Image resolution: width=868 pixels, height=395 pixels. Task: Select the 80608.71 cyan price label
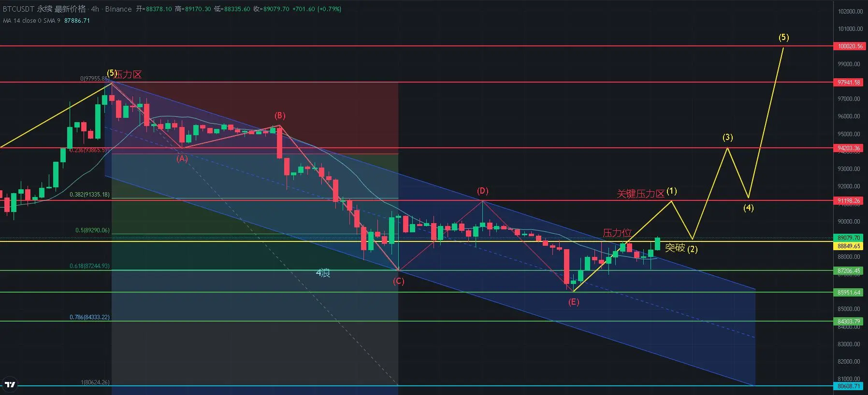pos(849,386)
